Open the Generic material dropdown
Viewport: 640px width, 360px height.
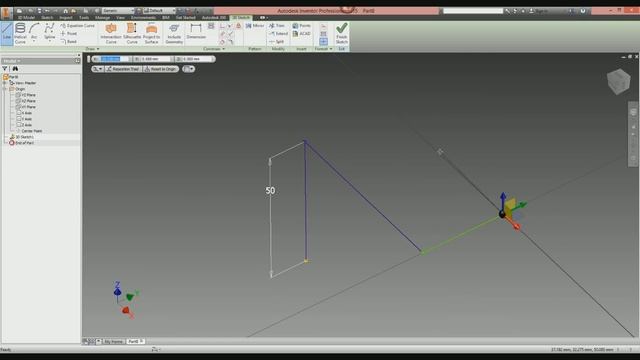[x=118, y=11]
